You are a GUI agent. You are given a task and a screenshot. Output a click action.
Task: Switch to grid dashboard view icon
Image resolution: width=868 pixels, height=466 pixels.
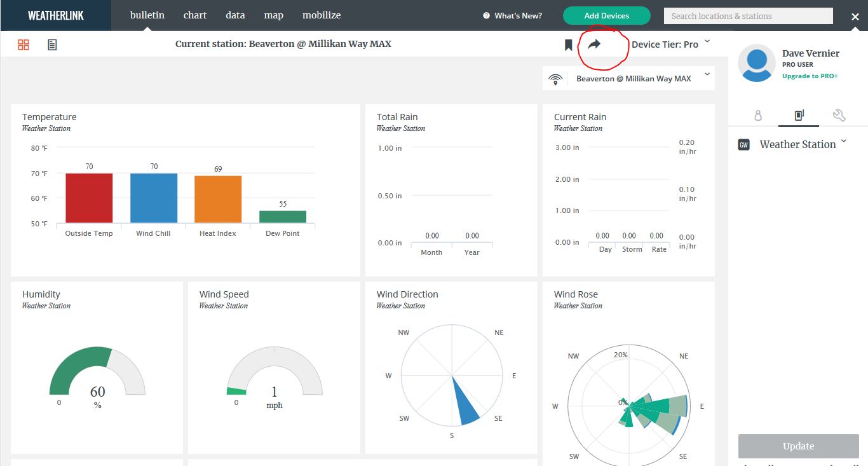[x=24, y=45]
